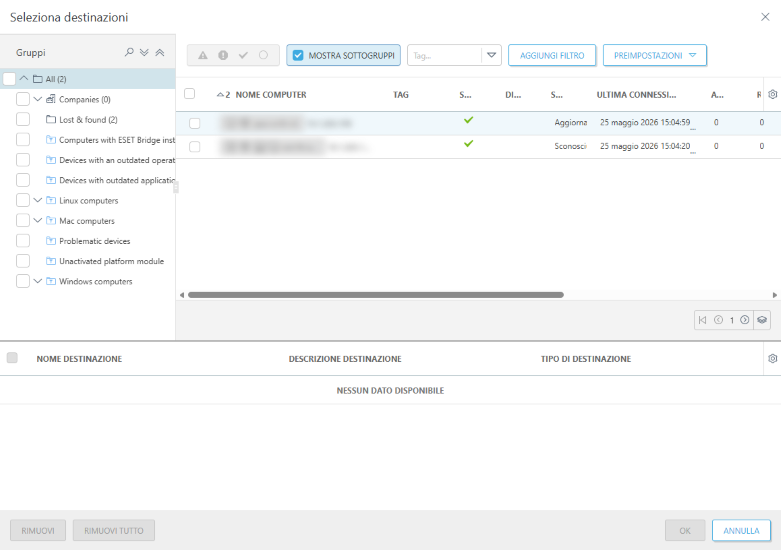This screenshot has width=781, height=550.
Task: Click the layers icon beside pagination
Action: coord(762,320)
